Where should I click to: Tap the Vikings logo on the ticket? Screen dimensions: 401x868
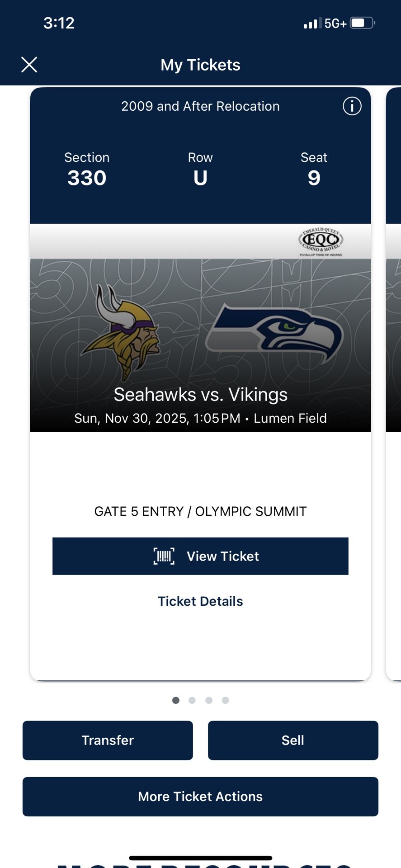[x=124, y=330]
